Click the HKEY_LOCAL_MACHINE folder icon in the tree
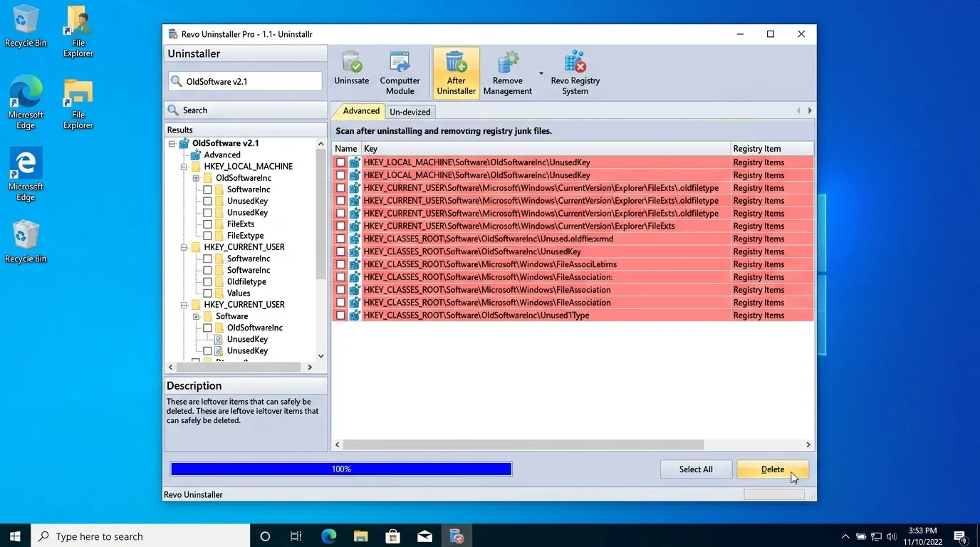Viewport: 980px width, 547px height. [196, 166]
